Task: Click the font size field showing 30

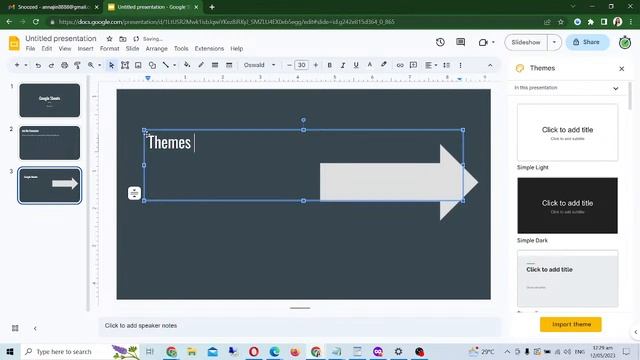Action: click(302, 65)
